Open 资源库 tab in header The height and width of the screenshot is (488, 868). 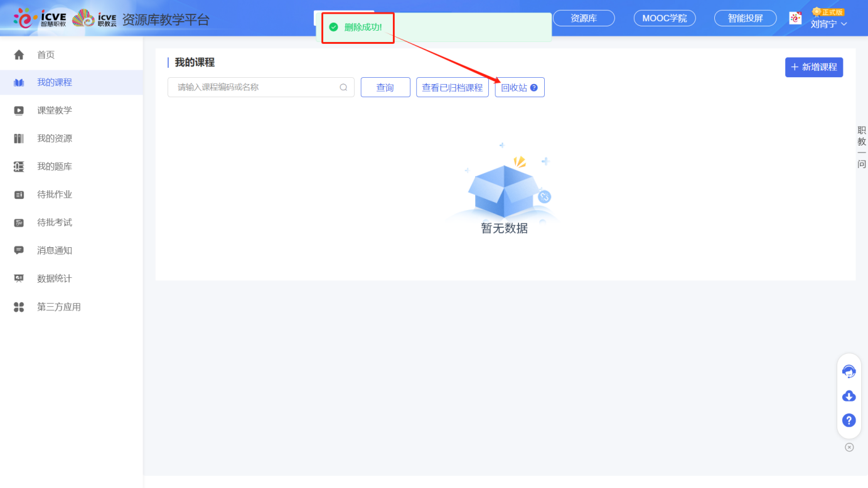(x=584, y=18)
